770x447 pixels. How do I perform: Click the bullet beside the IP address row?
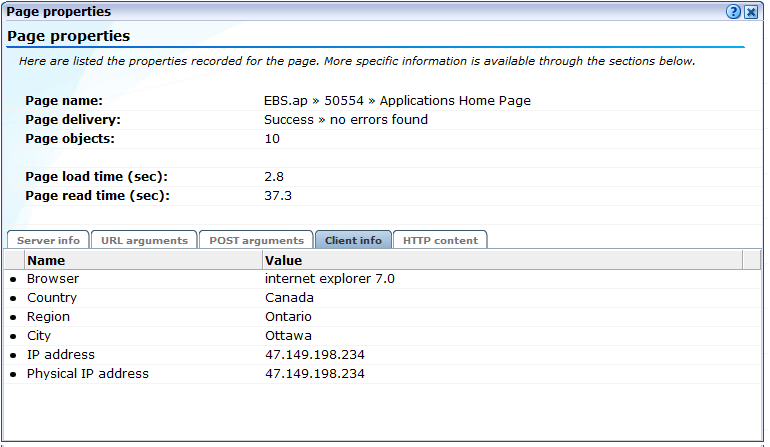[13, 356]
